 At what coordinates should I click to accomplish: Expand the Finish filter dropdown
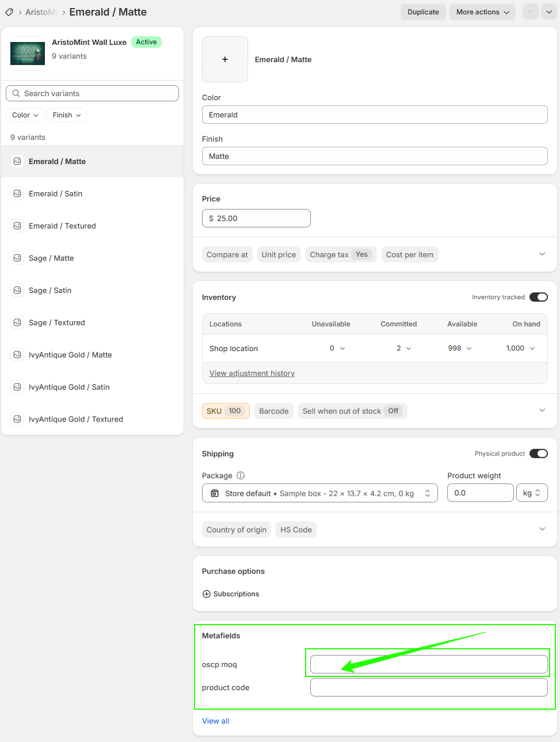pyautogui.click(x=66, y=115)
